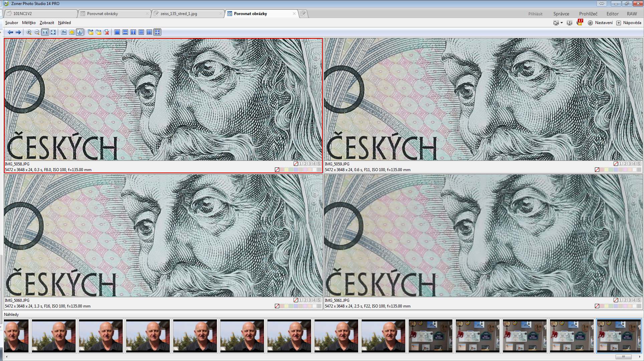644x361 pixels.
Task: Click the remove image red X icon
Action: point(107,32)
